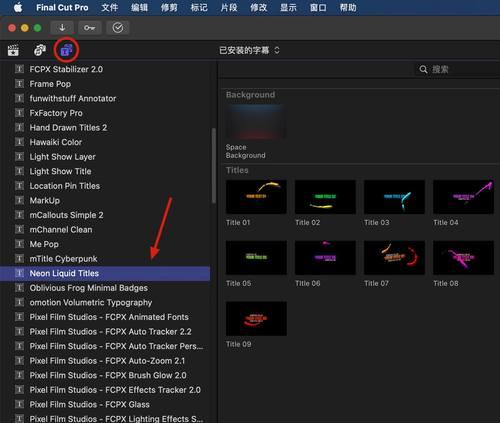The height and width of the screenshot is (423, 500).
Task: Select omotion Volumetric Typography category
Action: [x=105, y=302]
